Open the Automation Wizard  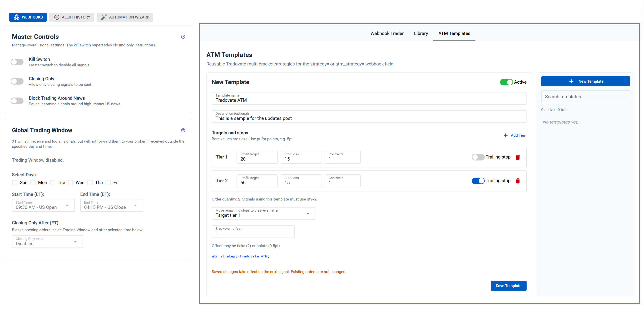pyautogui.click(x=125, y=17)
